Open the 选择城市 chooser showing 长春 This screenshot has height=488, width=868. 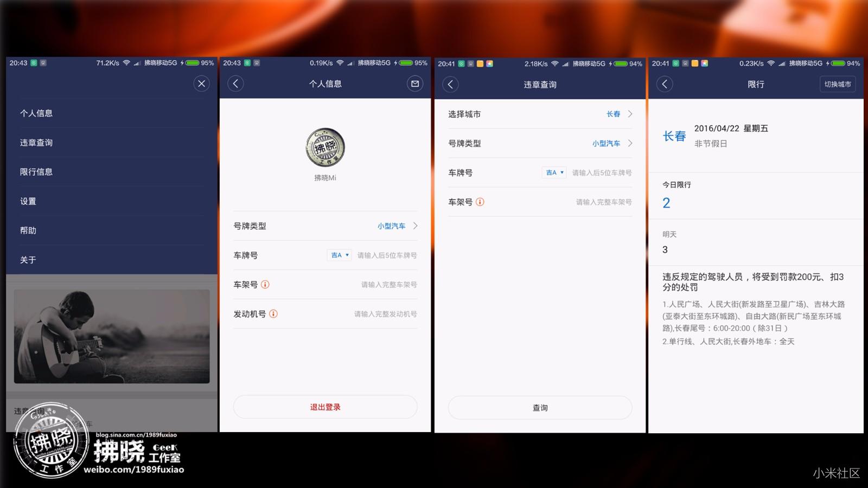point(618,114)
